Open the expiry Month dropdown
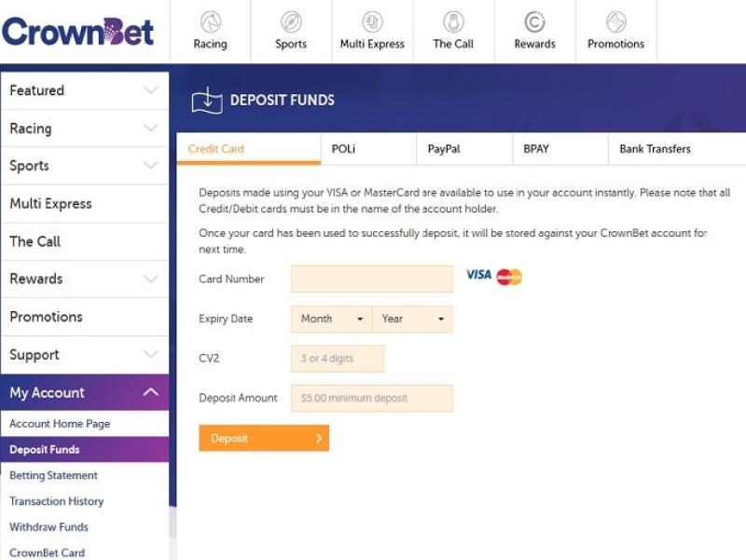Screen dimensions: 746x560 point(332,319)
